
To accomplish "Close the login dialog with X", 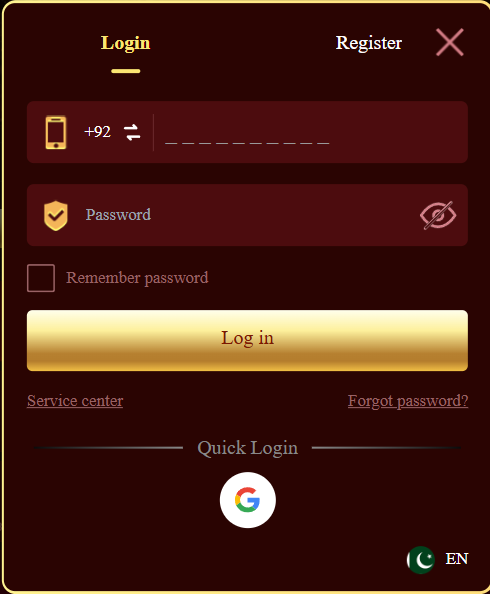I will pos(449,42).
